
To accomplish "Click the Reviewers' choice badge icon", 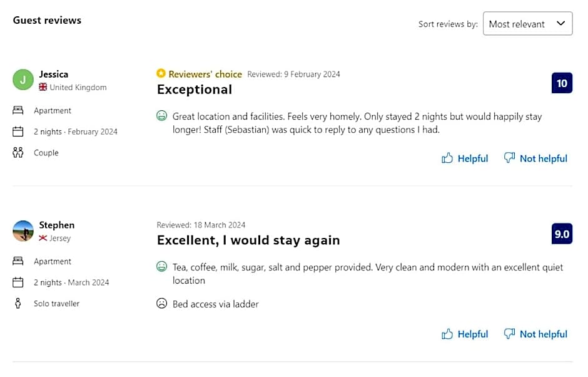I will coord(161,74).
